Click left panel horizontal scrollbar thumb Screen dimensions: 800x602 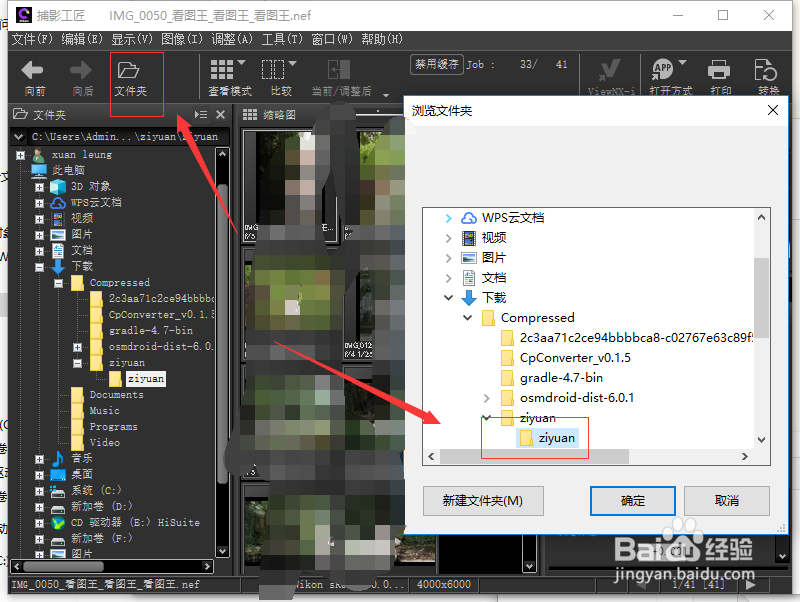point(63,566)
